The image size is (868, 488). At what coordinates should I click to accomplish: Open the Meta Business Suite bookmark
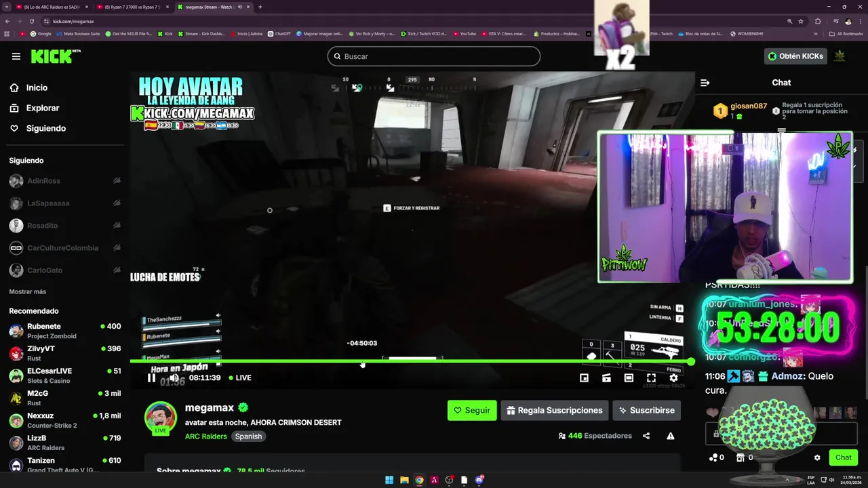coord(78,33)
